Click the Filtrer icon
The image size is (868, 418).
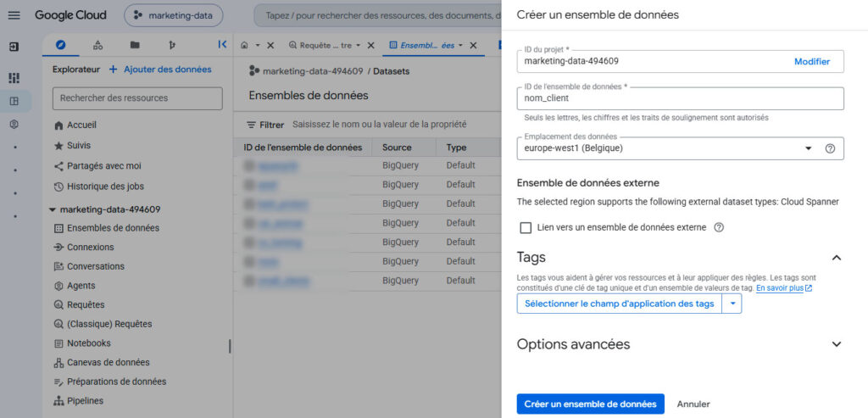click(251, 125)
